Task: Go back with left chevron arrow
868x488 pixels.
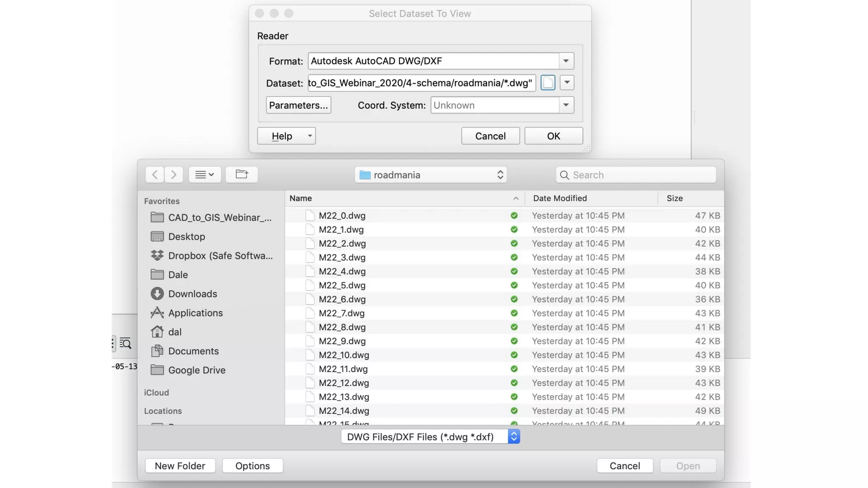Action: coord(155,175)
